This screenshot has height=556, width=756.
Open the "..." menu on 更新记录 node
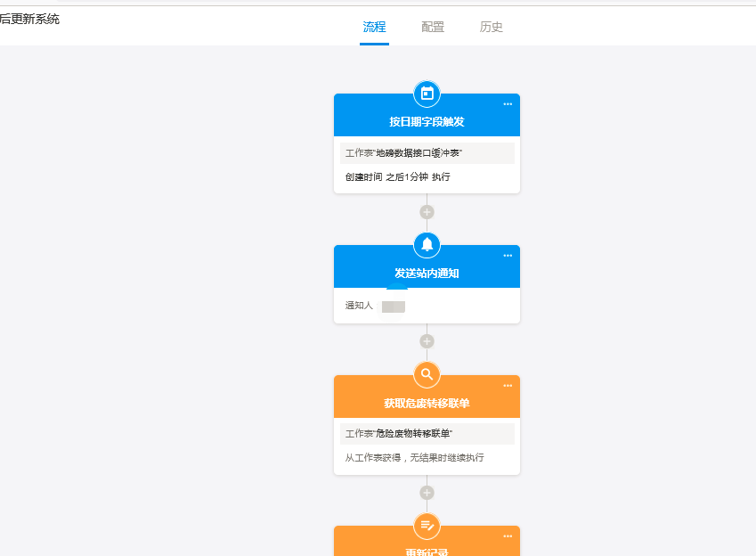coord(508,535)
